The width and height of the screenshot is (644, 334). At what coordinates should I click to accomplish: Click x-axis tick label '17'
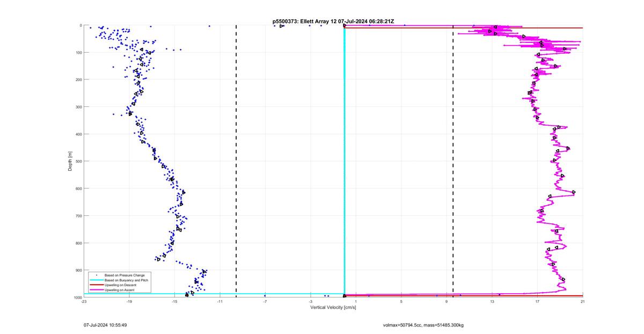point(537,302)
